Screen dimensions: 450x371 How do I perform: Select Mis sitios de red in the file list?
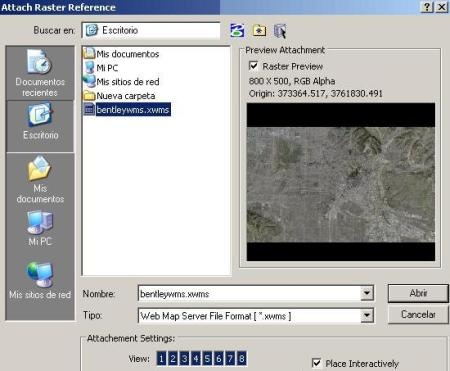pos(122,82)
